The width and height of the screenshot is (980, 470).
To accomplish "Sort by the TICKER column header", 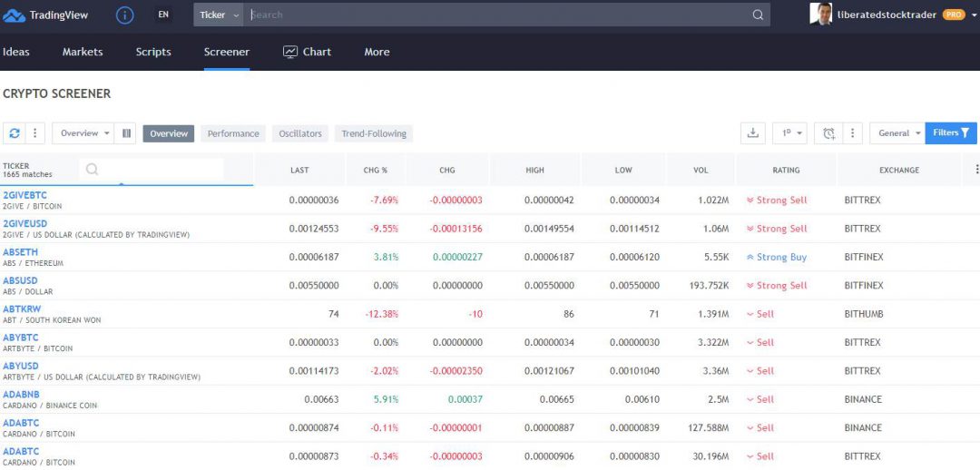I will [15, 166].
